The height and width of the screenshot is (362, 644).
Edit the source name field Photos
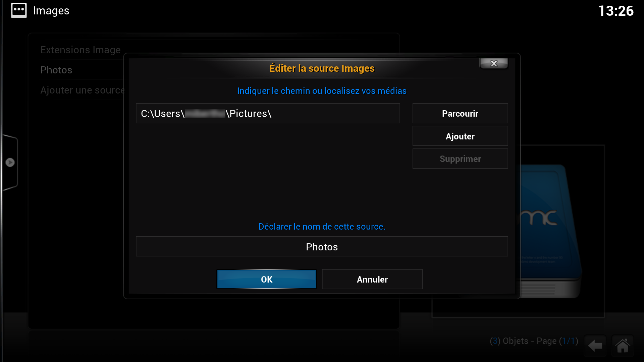click(322, 247)
